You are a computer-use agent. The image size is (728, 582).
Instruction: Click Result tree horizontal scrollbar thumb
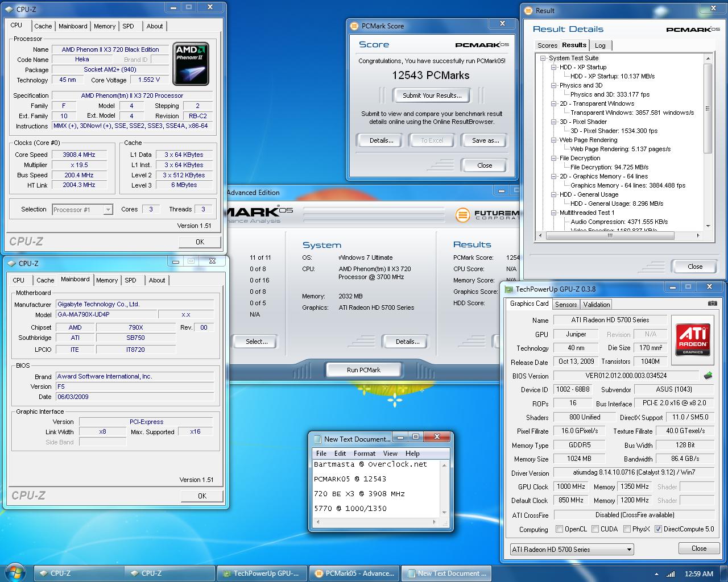tap(610, 235)
